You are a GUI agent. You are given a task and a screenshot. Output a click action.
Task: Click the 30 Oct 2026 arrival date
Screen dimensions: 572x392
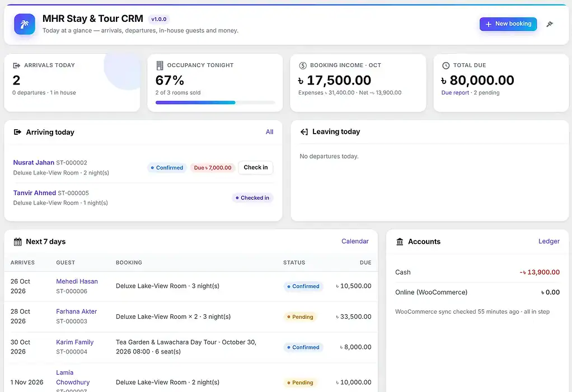pos(20,347)
